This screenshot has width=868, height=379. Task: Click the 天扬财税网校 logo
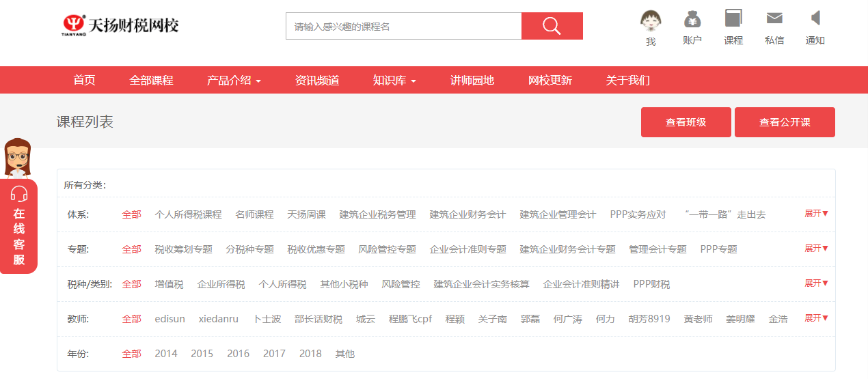(x=120, y=26)
